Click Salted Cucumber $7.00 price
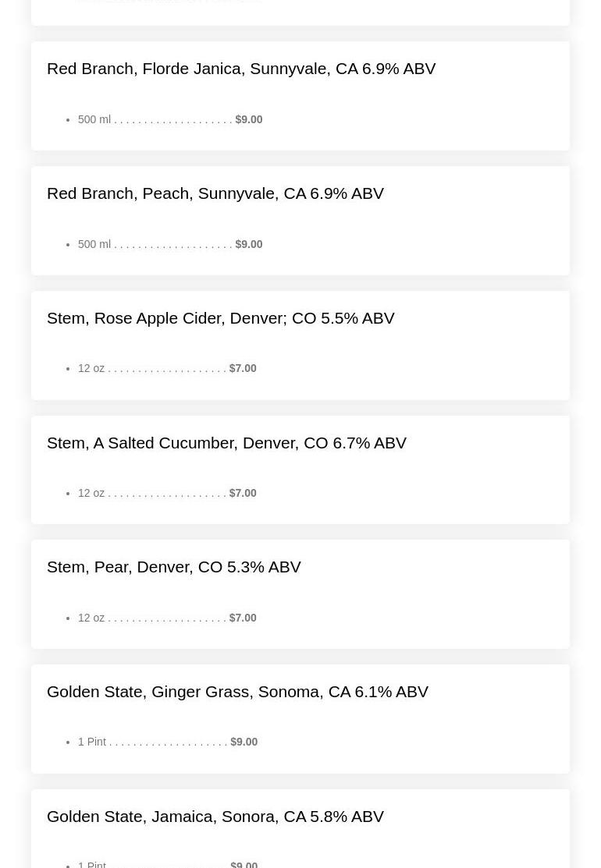The image size is (601, 868). click(x=243, y=493)
